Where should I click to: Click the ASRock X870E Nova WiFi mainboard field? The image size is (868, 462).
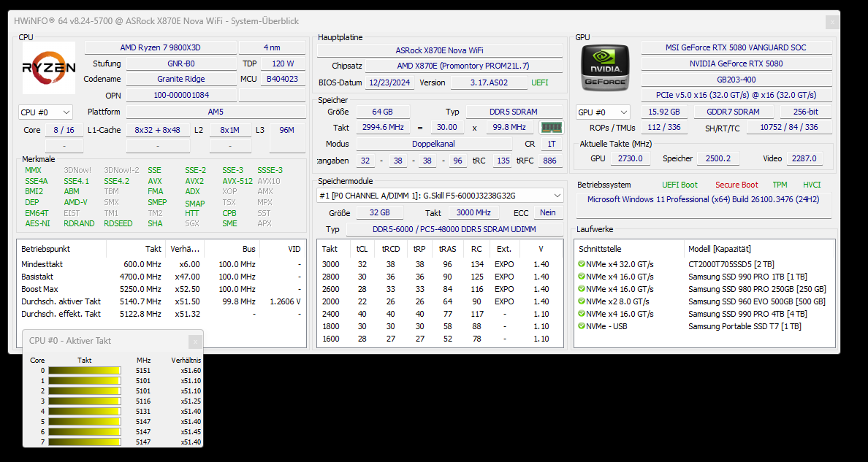pyautogui.click(x=440, y=50)
